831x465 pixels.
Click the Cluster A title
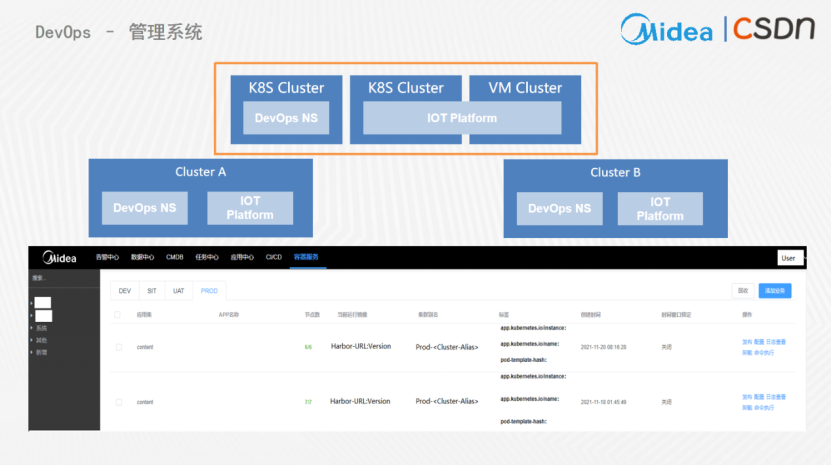tap(201, 172)
